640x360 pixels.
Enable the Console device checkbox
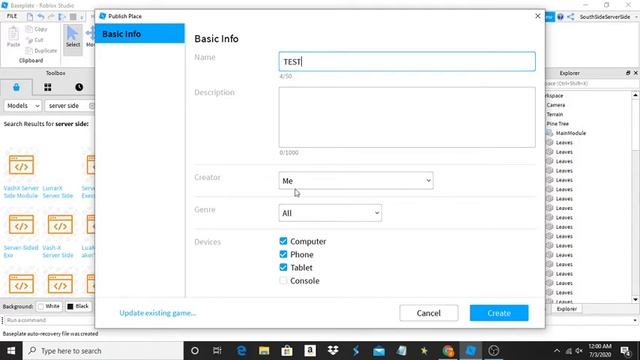click(283, 281)
